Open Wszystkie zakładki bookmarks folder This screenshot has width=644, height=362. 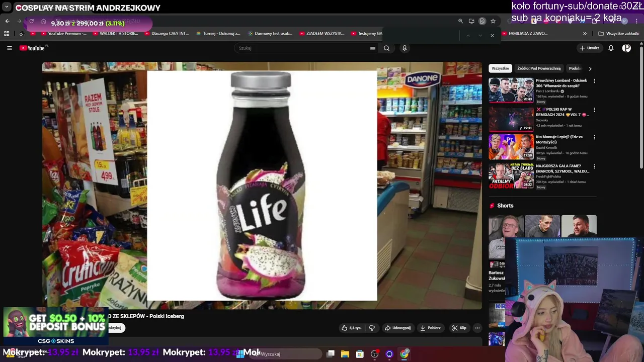[619, 34]
